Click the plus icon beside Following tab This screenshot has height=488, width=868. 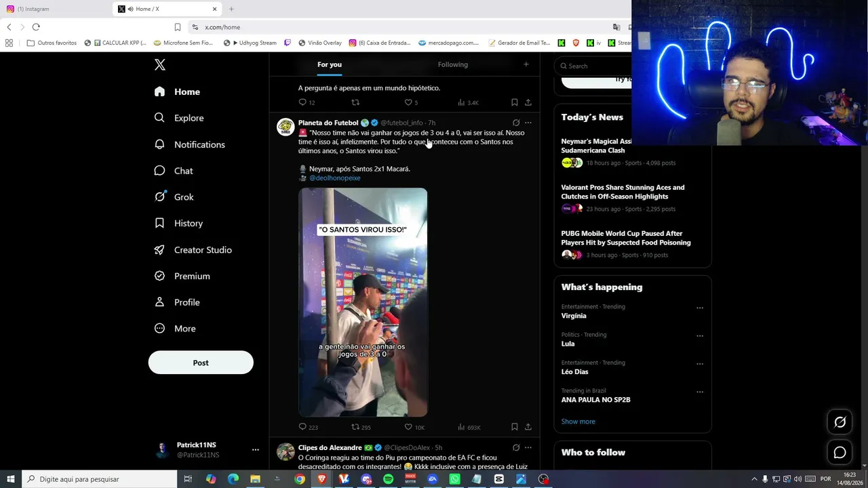coord(526,64)
